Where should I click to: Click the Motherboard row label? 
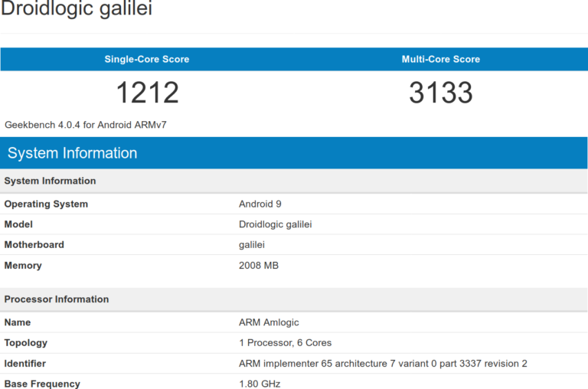point(34,244)
